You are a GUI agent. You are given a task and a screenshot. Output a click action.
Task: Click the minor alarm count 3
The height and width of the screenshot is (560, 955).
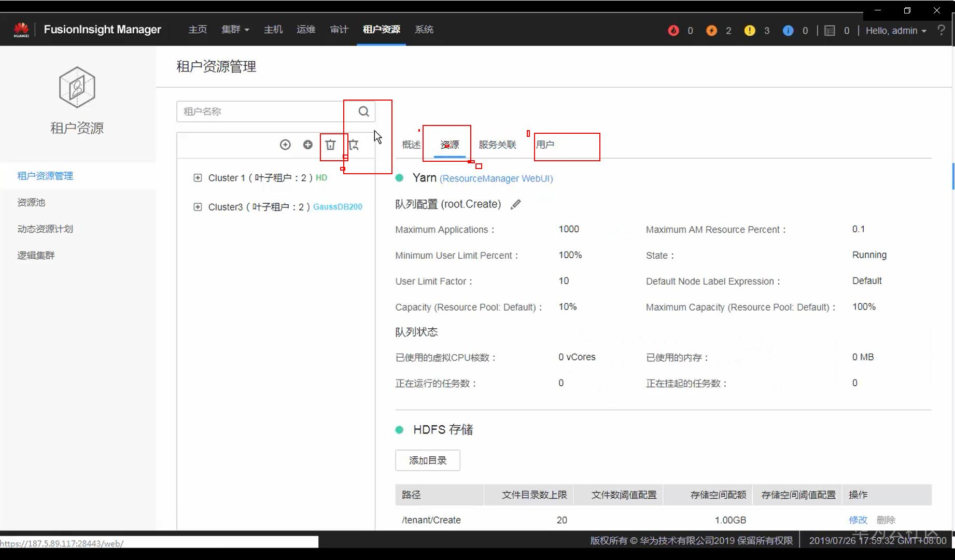coord(767,31)
